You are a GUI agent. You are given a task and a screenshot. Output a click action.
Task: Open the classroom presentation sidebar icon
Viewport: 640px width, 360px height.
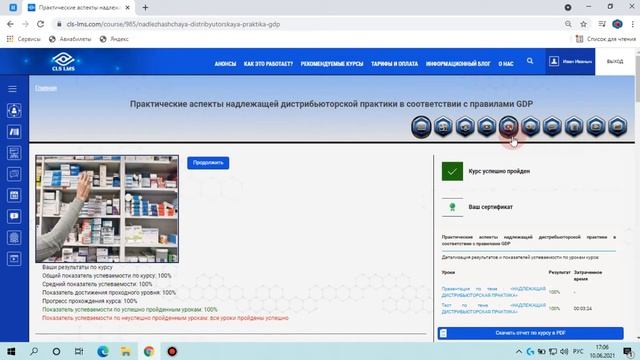click(14, 153)
